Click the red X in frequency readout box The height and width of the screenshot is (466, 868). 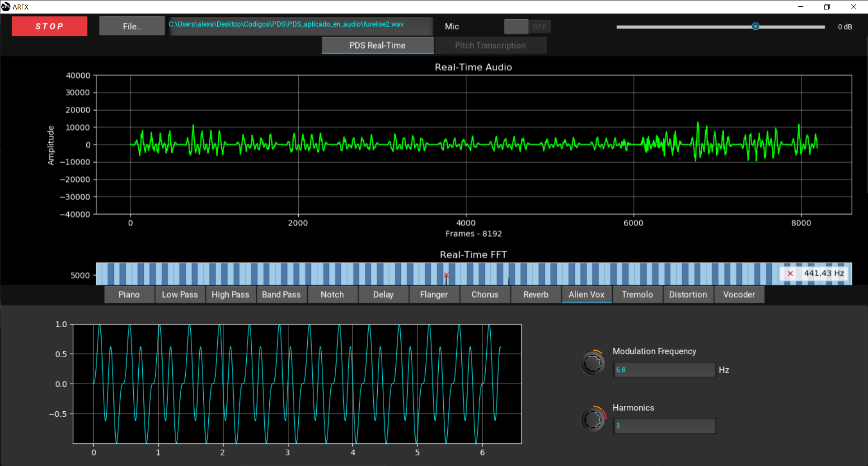(790, 273)
